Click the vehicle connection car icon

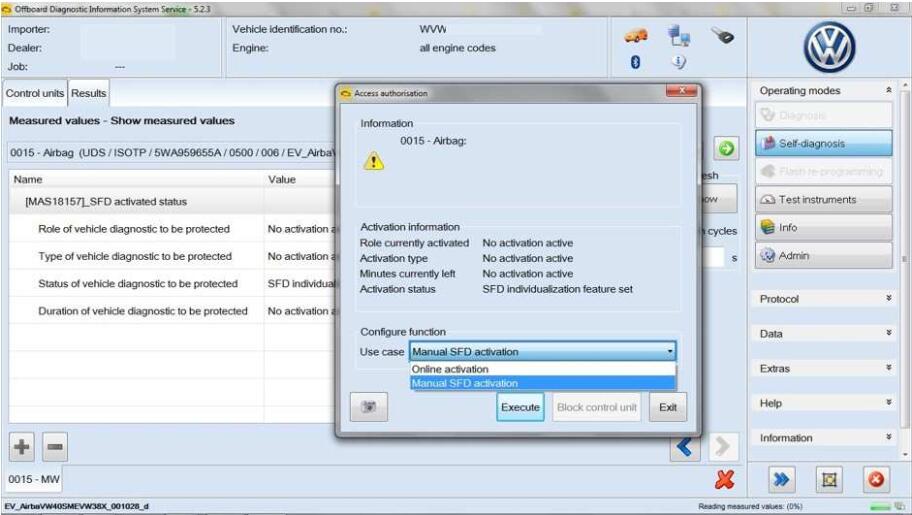(636, 36)
